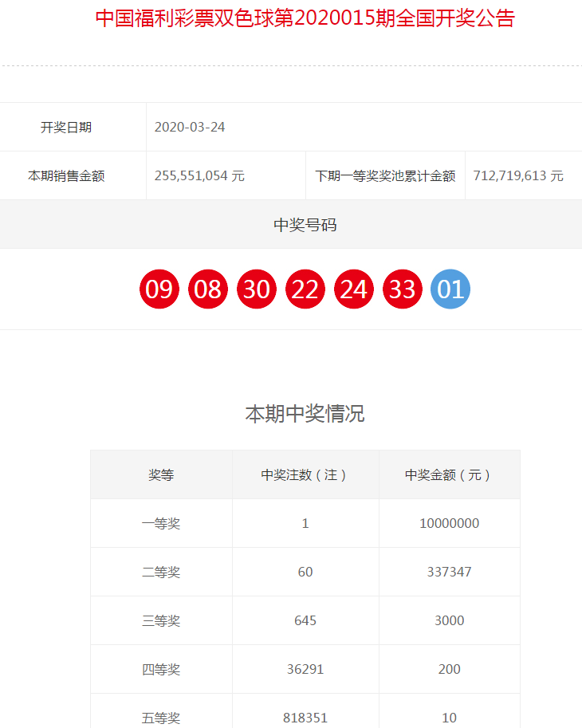Click the prize amount 3000
Image resolution: width=582 pixels, height=728 pixels.
[x=450, y=620]
